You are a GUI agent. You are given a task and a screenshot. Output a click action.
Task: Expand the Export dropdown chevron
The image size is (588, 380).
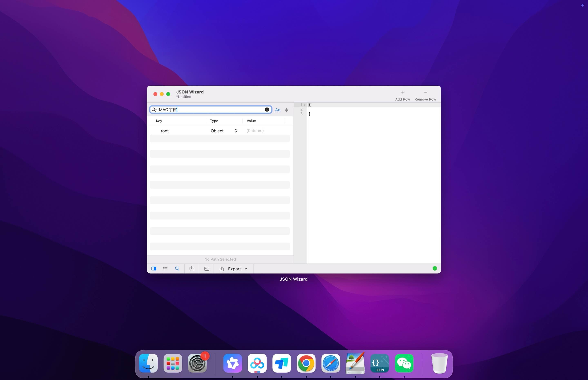tap(246, 269)
